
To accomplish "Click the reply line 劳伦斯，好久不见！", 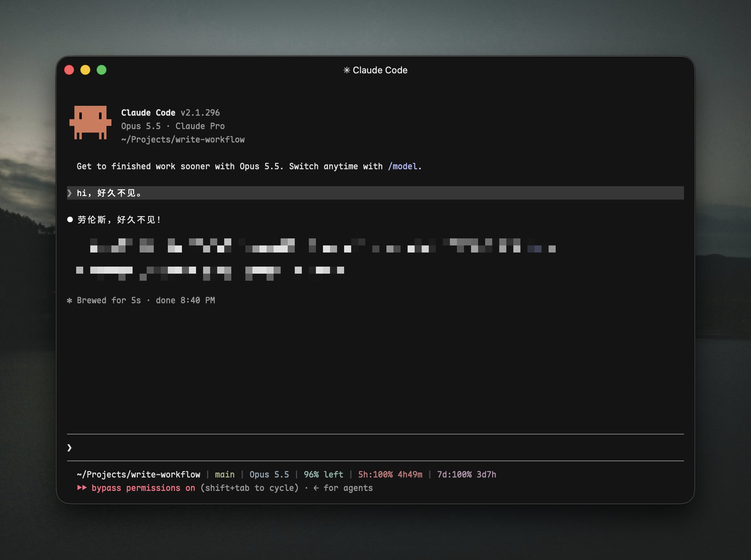I will 119,220.
